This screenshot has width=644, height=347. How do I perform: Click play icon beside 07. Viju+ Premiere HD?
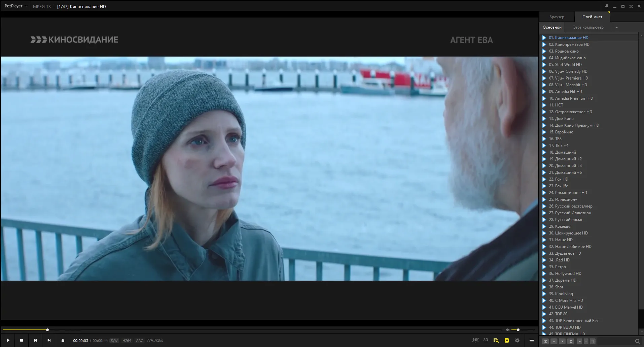544,78
